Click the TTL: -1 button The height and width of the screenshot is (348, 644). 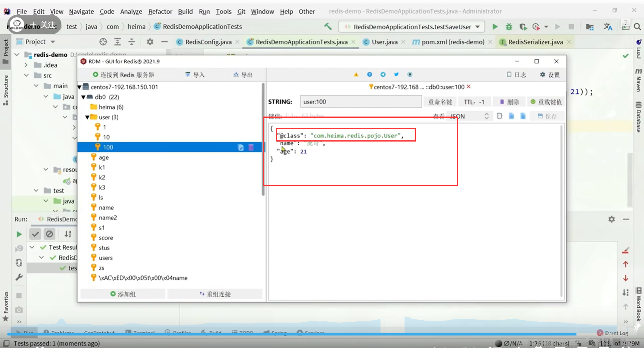point(474,102)
